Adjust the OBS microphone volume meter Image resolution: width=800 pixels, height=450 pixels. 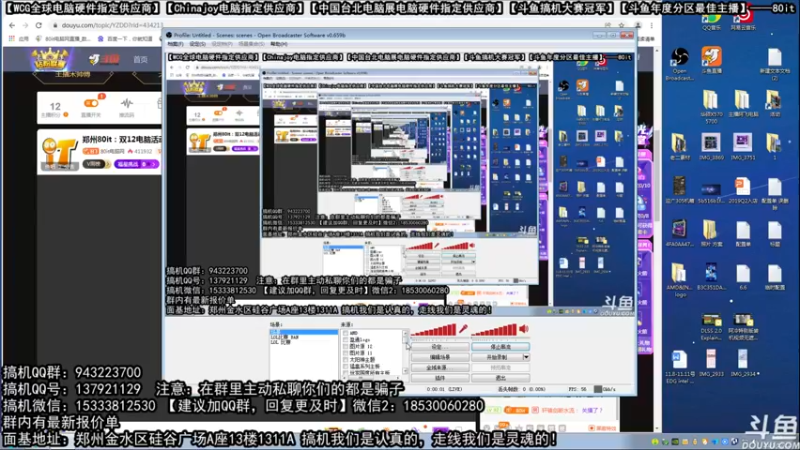pyautogui.click(x=434, y=330)
